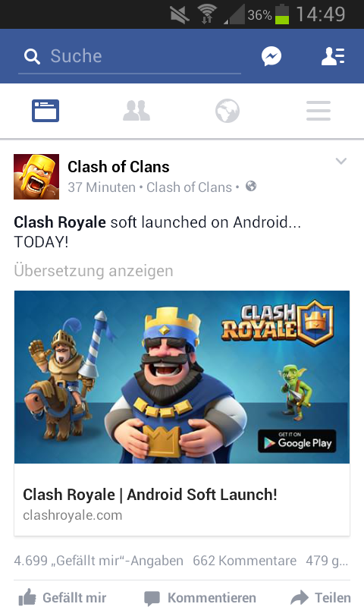
Task: Tap the thumbs-up Gefällt mir icon
Action: [x=27, y=597]
